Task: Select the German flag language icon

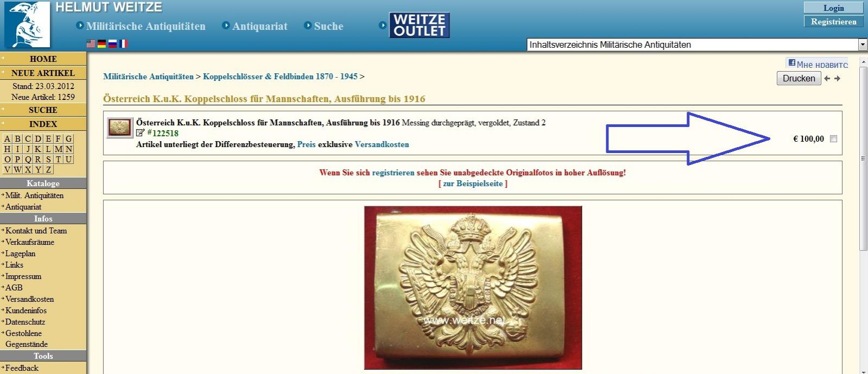Action: pos(102,44)
